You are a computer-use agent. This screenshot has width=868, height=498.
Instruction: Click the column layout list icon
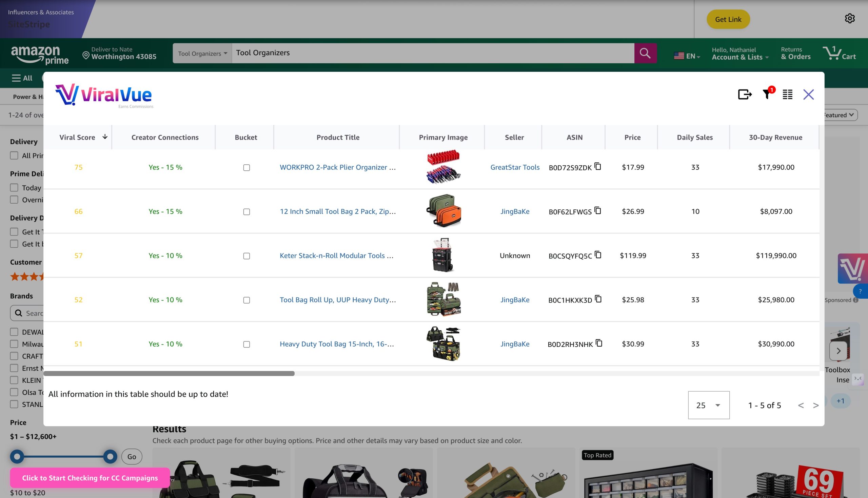click(787, 95)
